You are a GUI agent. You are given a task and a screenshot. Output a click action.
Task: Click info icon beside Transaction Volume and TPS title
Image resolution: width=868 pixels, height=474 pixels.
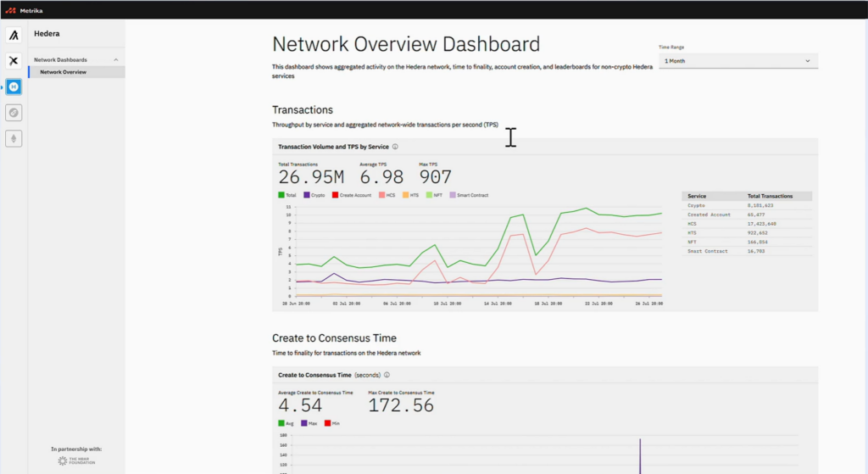tap(395, 147)
